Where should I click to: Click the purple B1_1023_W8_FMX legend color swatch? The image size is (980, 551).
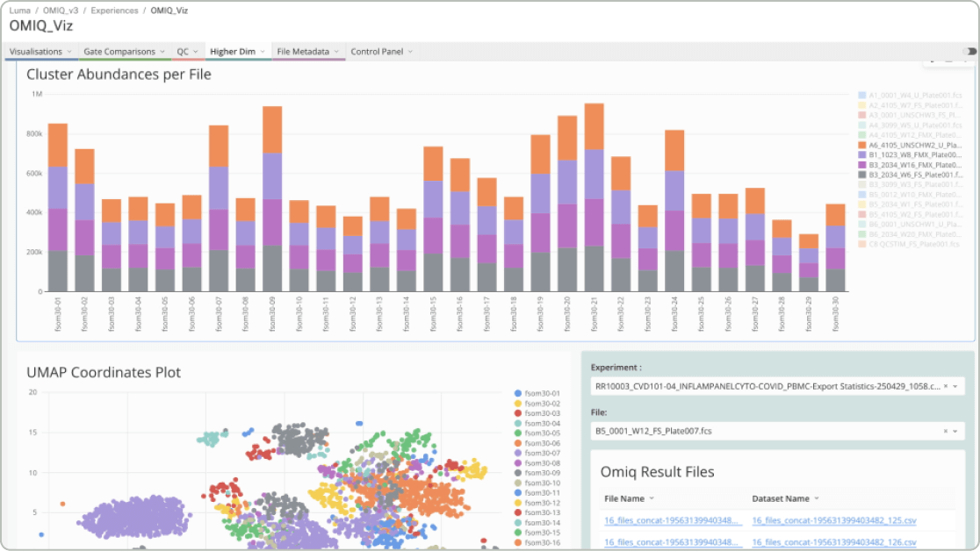(x=862, y=154)
